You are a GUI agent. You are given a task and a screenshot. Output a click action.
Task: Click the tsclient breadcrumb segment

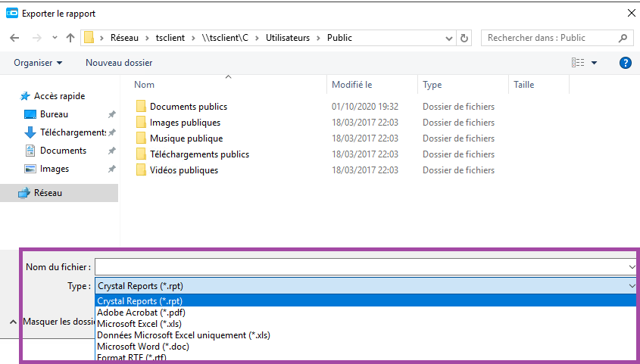click(x=170, y=38)
